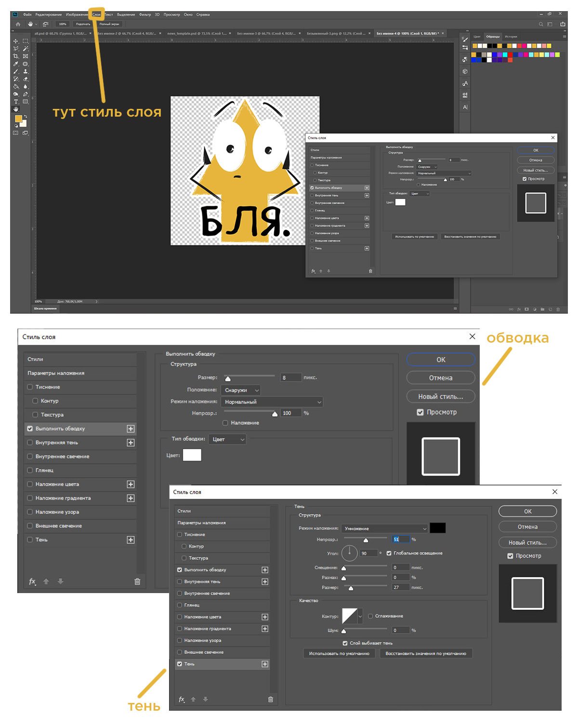
Task: Toggle Просмотр checkbox in large stroke dialog
Action: pyautogui.click(x=420, y=412)
